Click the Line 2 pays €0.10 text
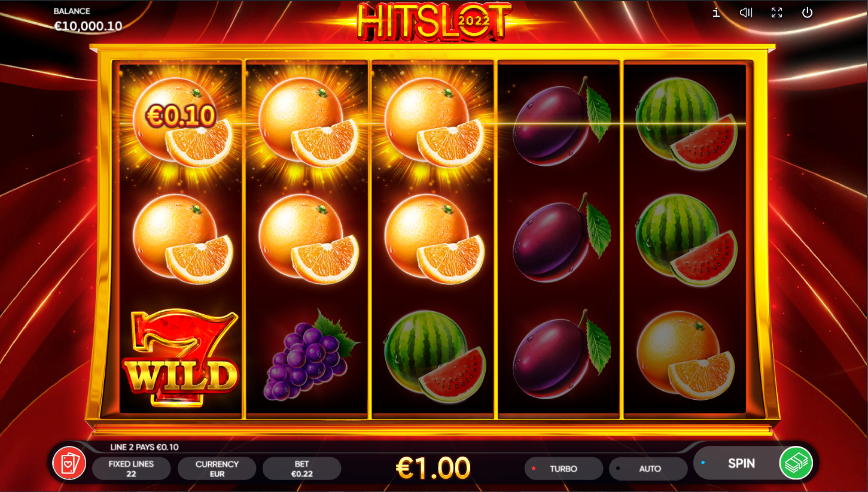This screenshot has width=868, height=492. [145, 447]
